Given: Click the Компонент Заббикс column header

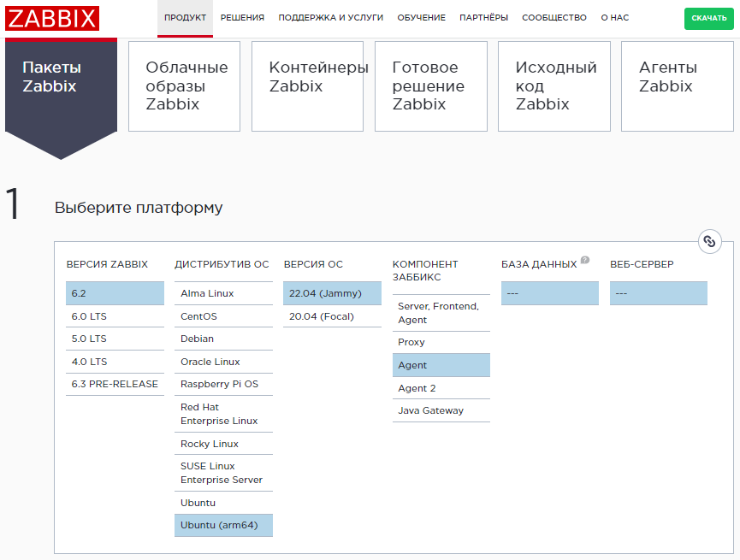Looking at the screenshot, I should pyautogui.click(x=425, y=271).
